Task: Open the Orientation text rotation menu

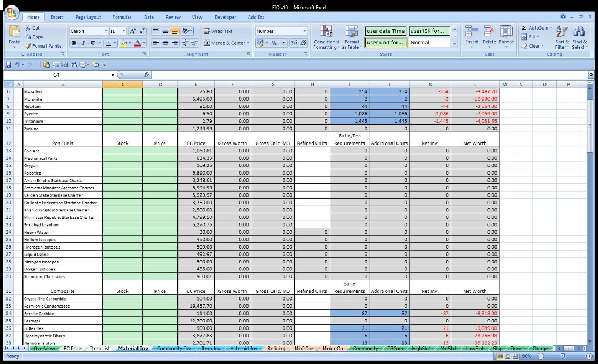Action: [187, 31]
